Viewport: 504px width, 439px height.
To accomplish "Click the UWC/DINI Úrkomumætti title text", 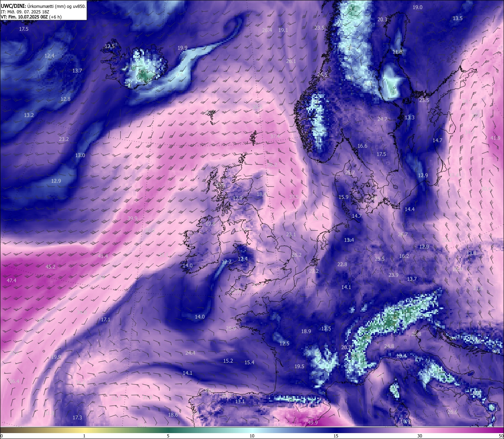I will (43, 6).
